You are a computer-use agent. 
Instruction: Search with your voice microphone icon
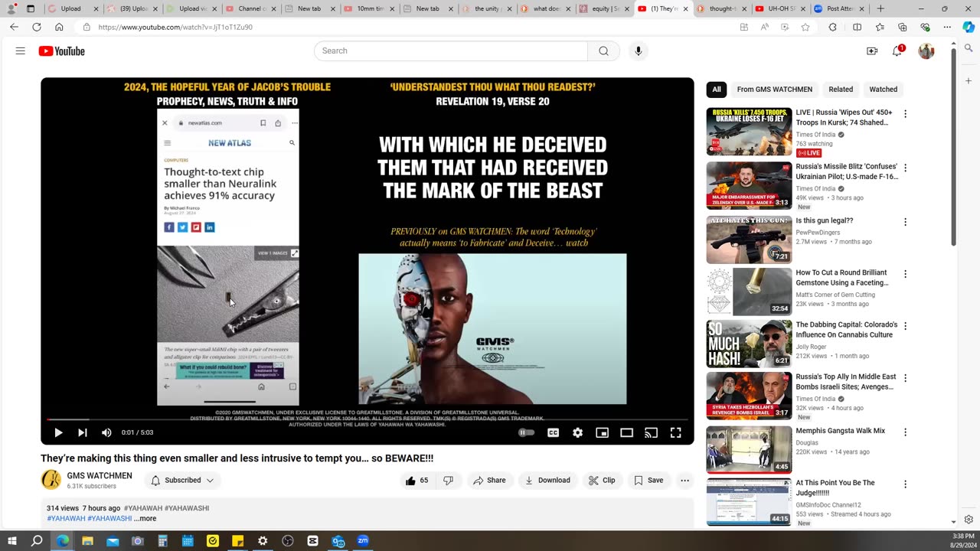[x=639, y=51]
